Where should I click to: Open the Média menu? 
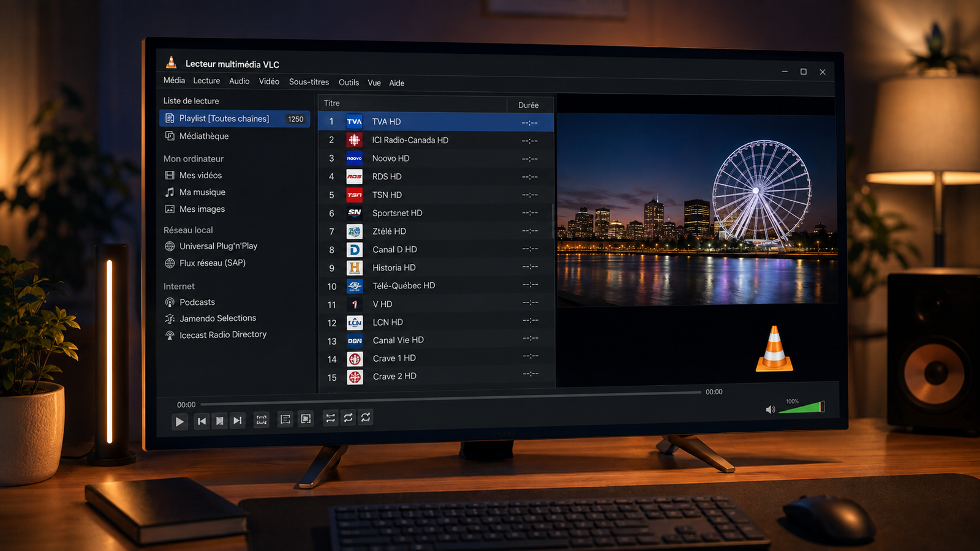coord(174,80)
